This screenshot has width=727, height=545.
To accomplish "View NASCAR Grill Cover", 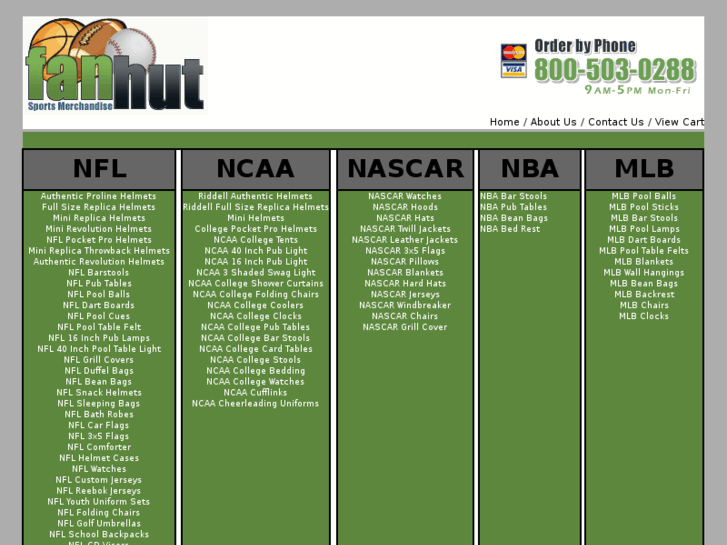I will [x=405, y=327].
